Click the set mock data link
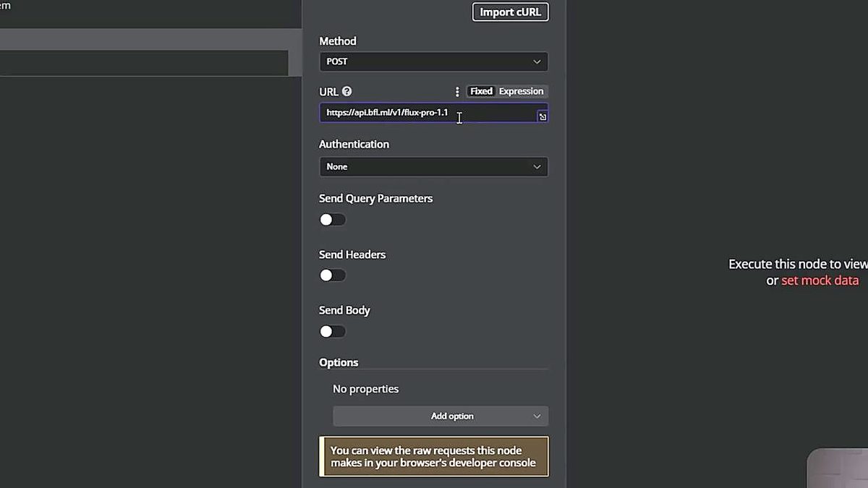Image resolution: width=868 pixels, height=488 pixels. pos(820,281)
